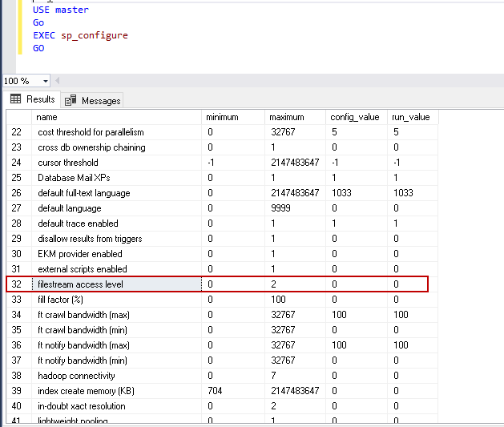The height and width of the screenshot is (427, 504).
Task: Select the 'Database Mail XPs' name cell
Action: (x=74, y=178)
